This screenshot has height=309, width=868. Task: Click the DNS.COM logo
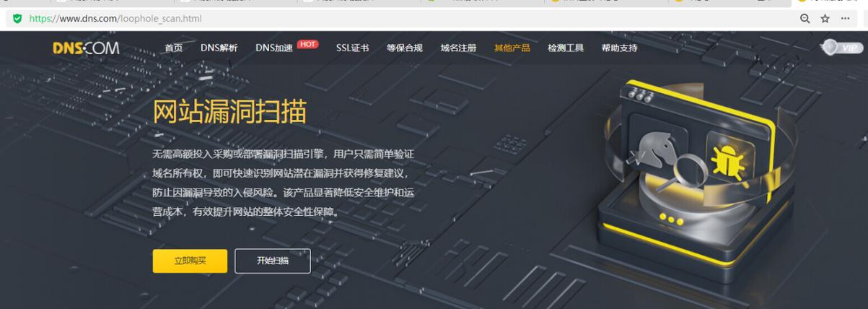tap(86, 48)
